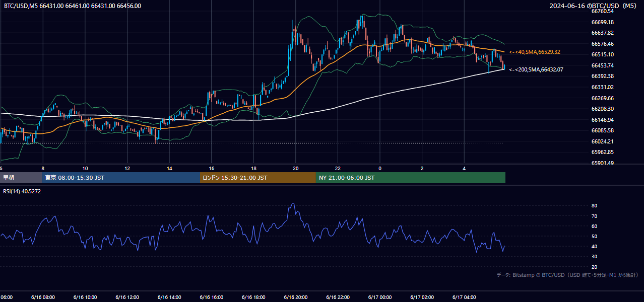The width and height of the screenshot is (644, 302).
Task: Click bottom time label 6/16 14:00
Action: pos(169,297)
